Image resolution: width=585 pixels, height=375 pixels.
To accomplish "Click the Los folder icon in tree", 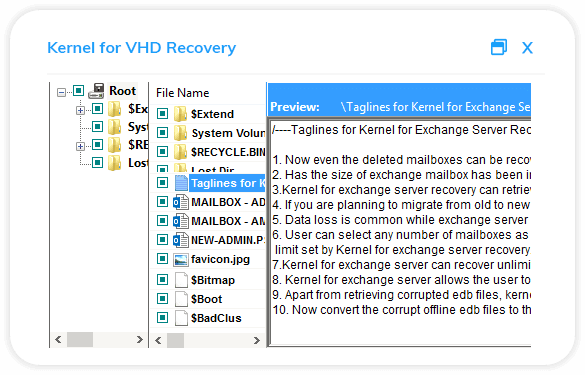I will pos(115,163).
